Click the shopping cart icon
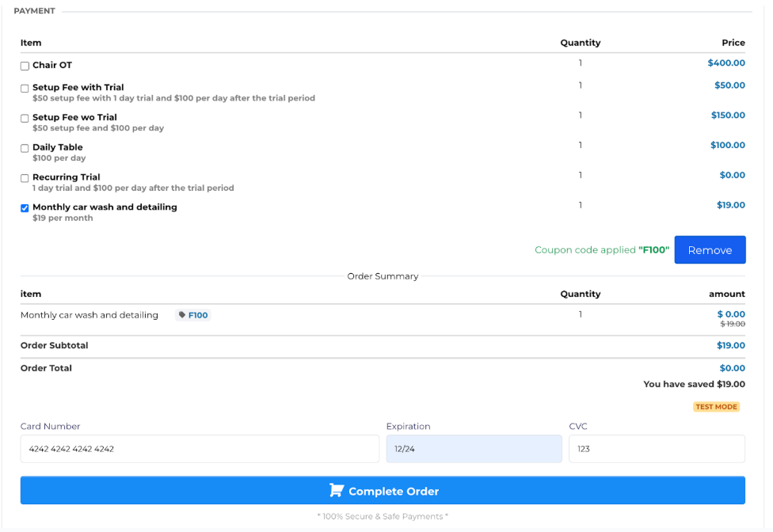Screen dimensions: 773x532 [x=337, y=491]
